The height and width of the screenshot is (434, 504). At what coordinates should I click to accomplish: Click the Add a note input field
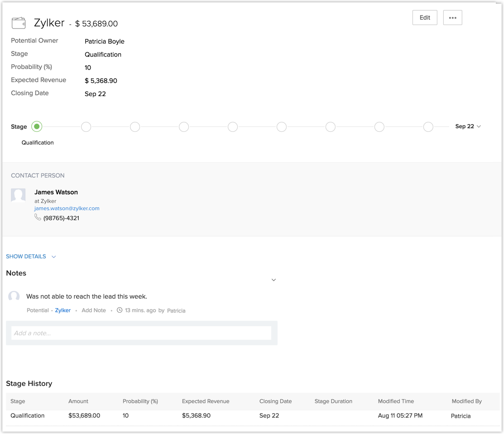tap(141, 333)
